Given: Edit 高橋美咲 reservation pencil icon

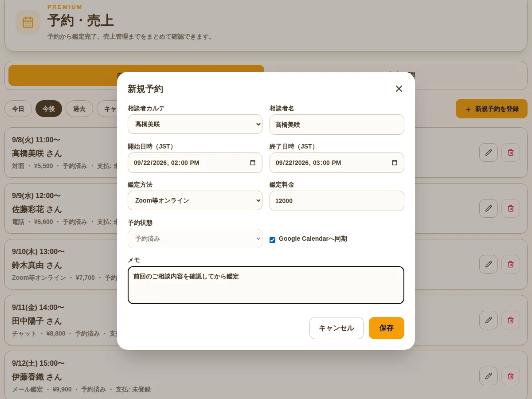Looking at the screenshot, I should coord(489,153).
